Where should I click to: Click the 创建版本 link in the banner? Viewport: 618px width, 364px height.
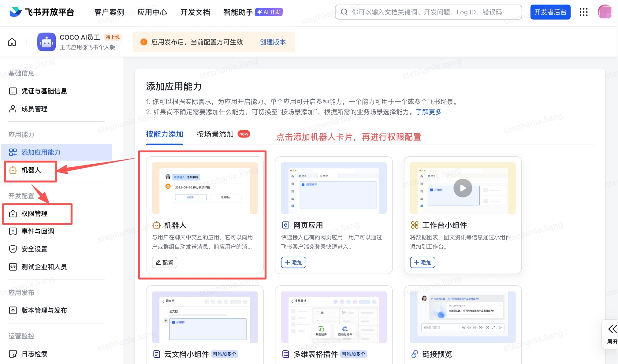(x=272, y=42)
